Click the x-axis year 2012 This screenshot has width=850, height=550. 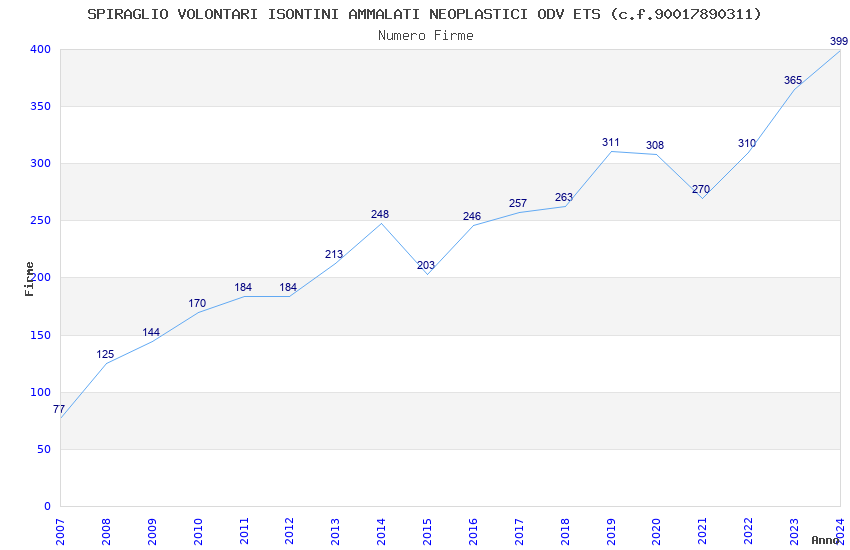pos(289,532)
